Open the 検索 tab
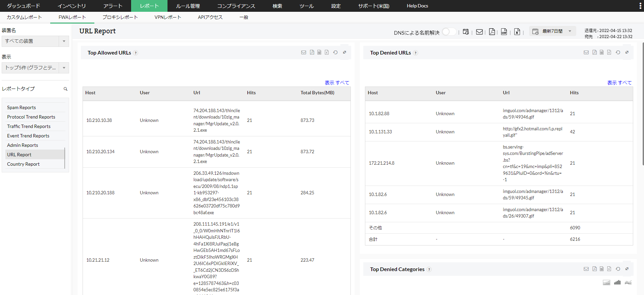644x295 pixels. pyautogui.click(x=277, y=6)
